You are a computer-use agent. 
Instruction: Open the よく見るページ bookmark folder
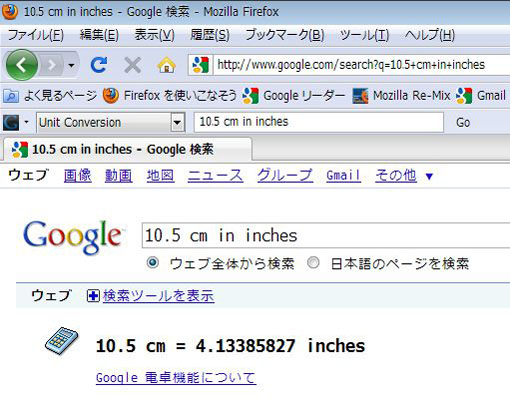[50, 96]
